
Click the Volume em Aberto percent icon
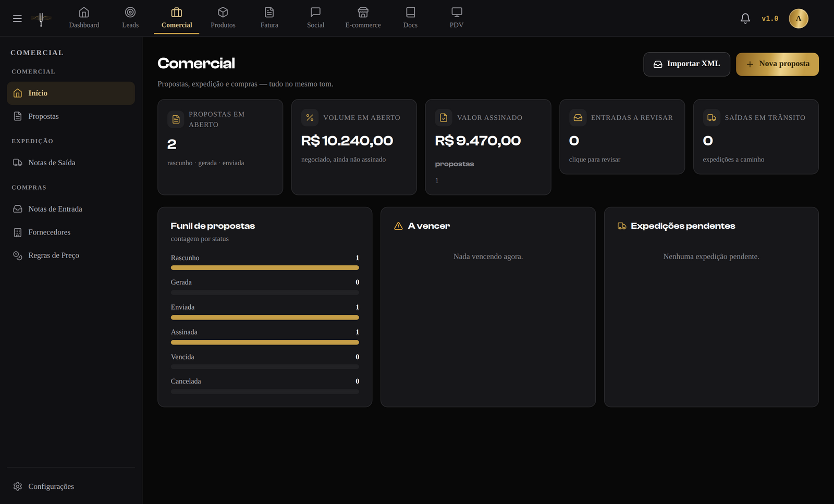click(310, 118)
